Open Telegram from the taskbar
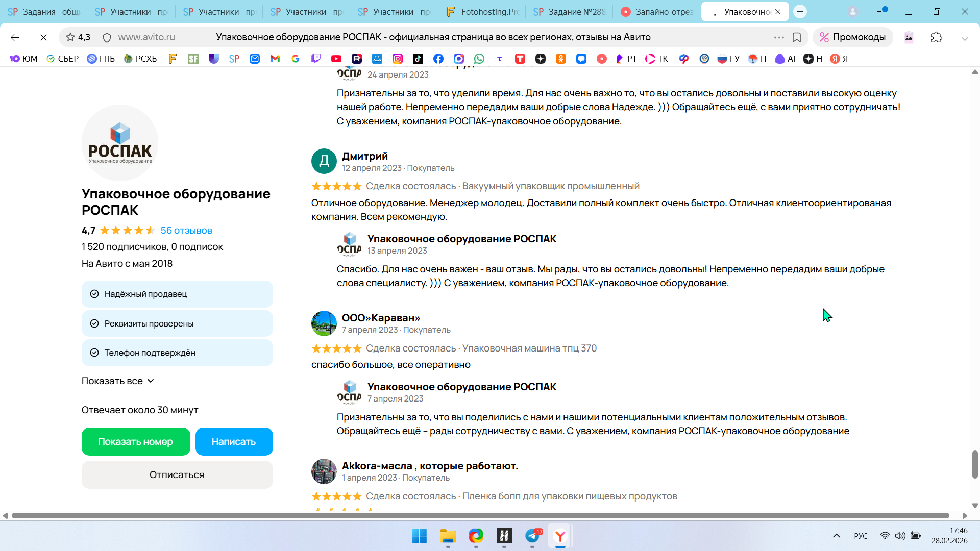The width and height of the screenshot is (980, 551). pyautogui.click(x=532, y=536)
